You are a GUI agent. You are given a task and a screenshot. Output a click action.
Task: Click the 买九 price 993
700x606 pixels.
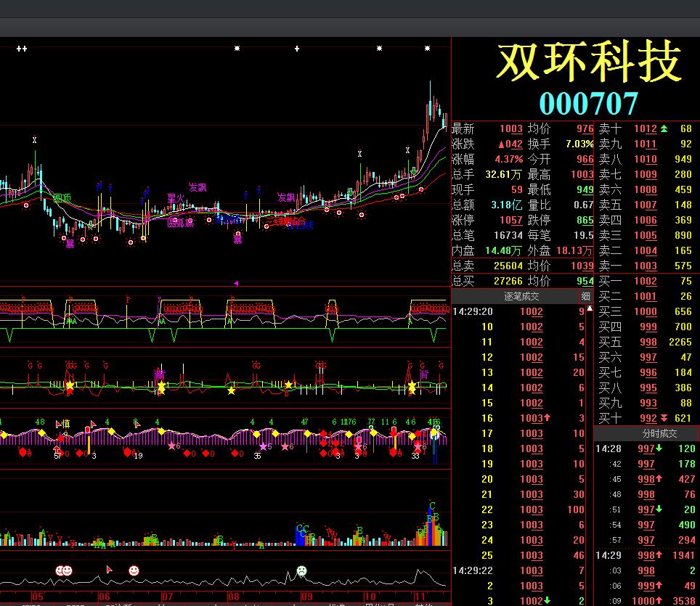click(648, 403)
